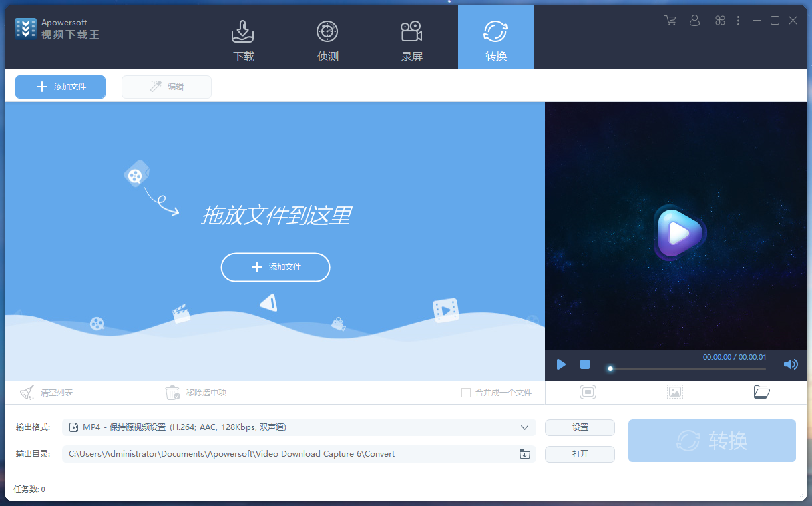Switch to the 下载 tab
The height and width of the screenshot is (506, 812).
[x=243, y=37]
